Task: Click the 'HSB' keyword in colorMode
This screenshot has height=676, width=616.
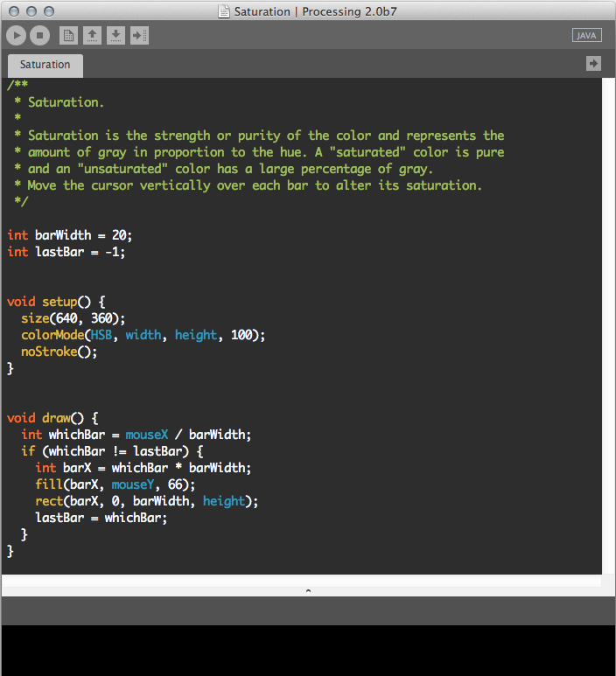Action: (x=101, y=335)
